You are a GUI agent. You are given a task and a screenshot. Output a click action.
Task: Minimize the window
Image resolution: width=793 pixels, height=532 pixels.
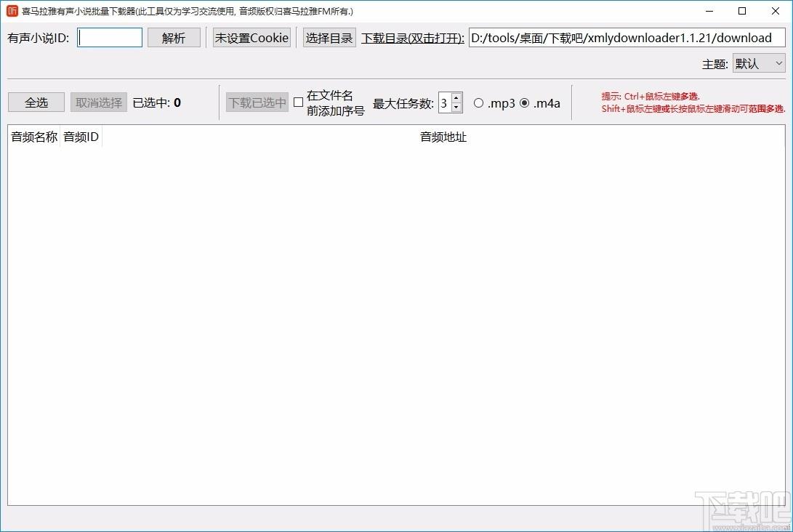coord(709,11)
